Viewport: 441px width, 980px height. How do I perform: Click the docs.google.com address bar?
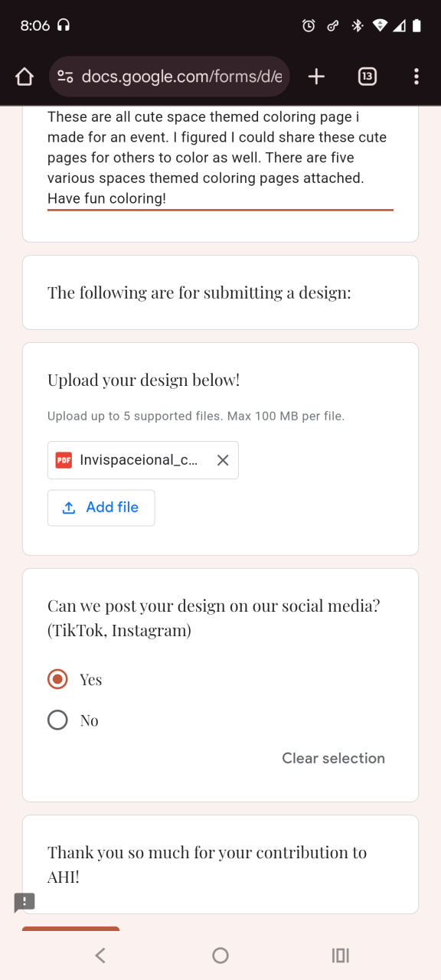coord(170,77)
